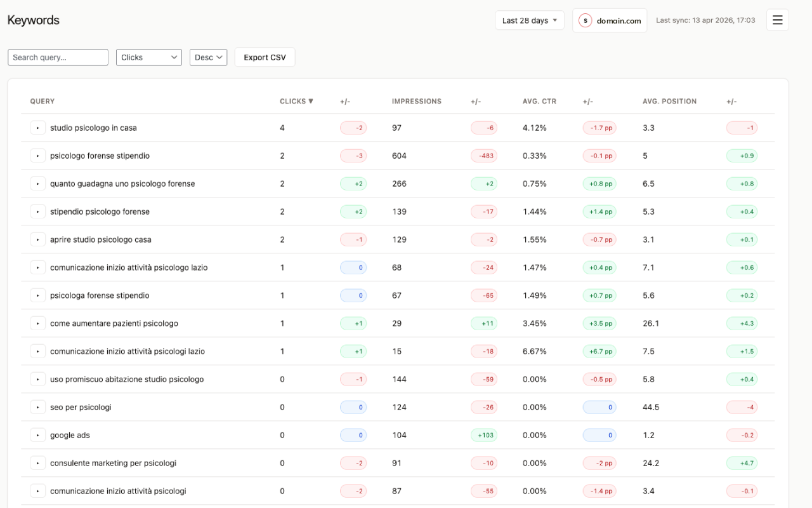Image resolution: width=812 pixels, height=508 pixels.
Task: Click the AVG. POSITION column header
Action: tap(669, 101)
